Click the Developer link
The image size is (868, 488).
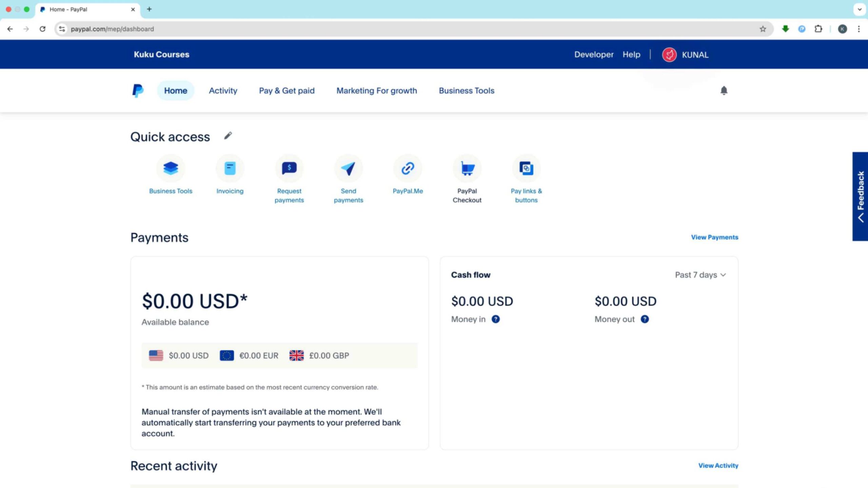pyautogui.click(x=594, y=55)
